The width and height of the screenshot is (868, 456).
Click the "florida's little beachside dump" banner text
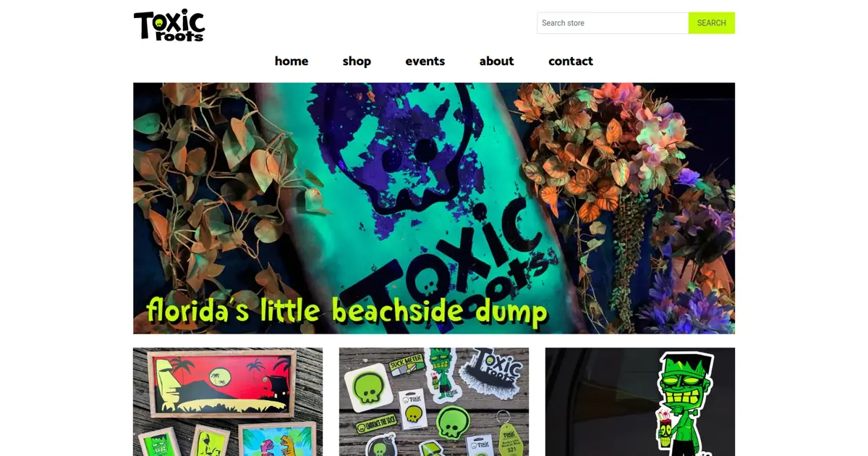(x=346, y=311)
